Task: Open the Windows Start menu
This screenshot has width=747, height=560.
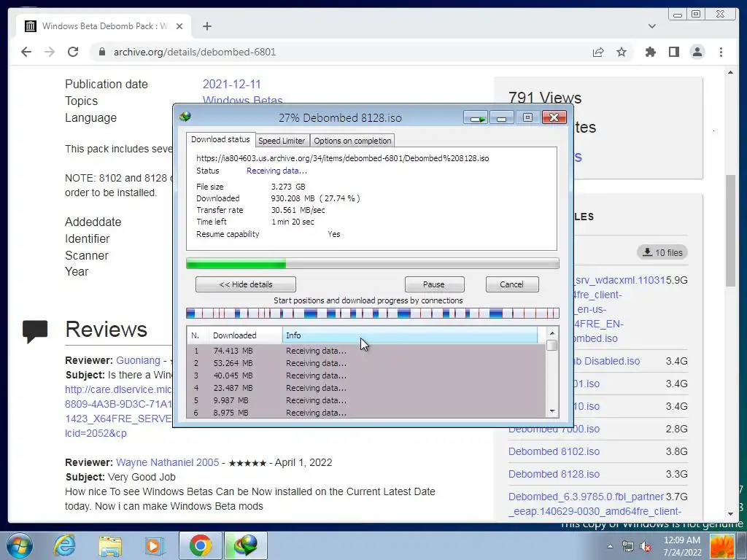Action: 19,545
